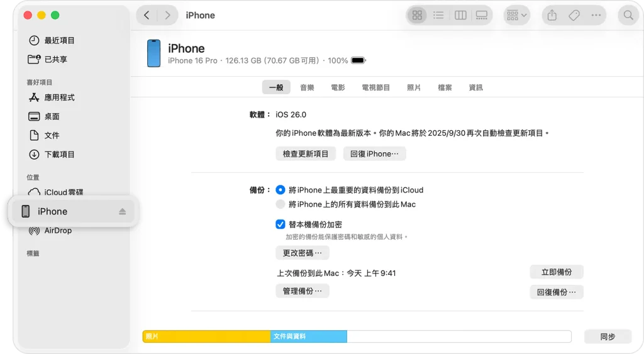Click the iPhone 16 Pro storage info text
This screenshot has height=354, width=644.
[x=258, y=60]
